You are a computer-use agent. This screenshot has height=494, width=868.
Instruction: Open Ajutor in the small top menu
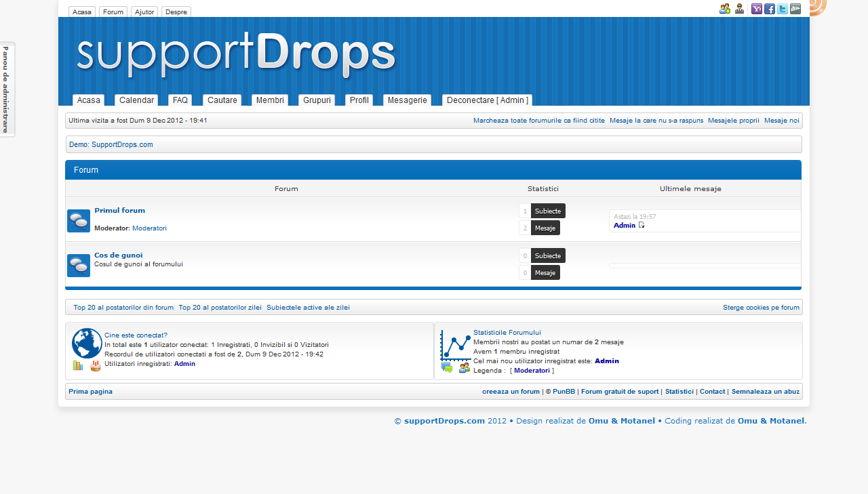(144, 12)
